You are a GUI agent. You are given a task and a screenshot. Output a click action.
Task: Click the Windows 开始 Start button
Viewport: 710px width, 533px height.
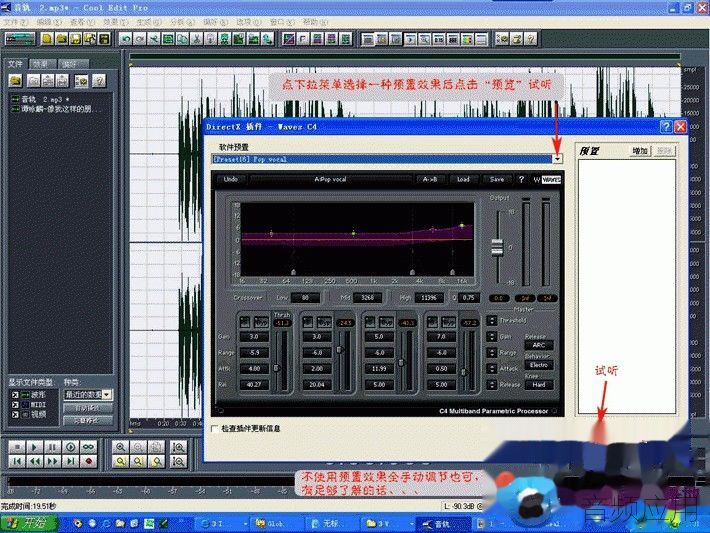click(x=29, y=523)
